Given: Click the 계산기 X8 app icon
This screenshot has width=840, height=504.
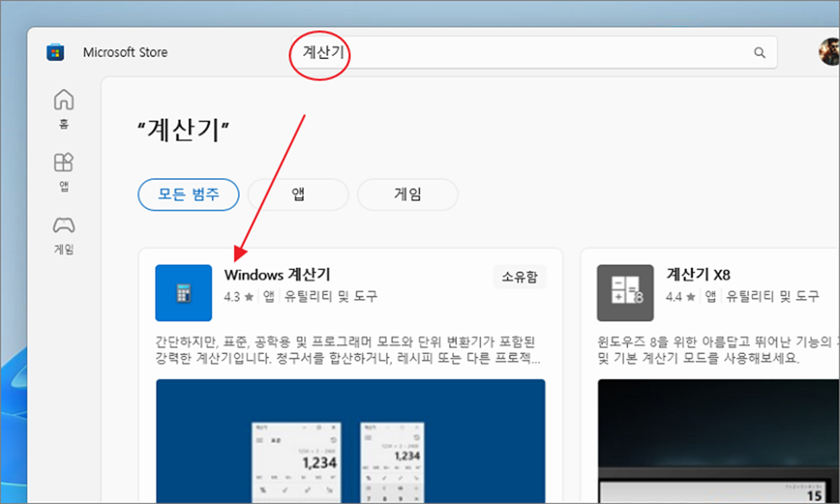Looking at the screenshot, I should 625,292.
